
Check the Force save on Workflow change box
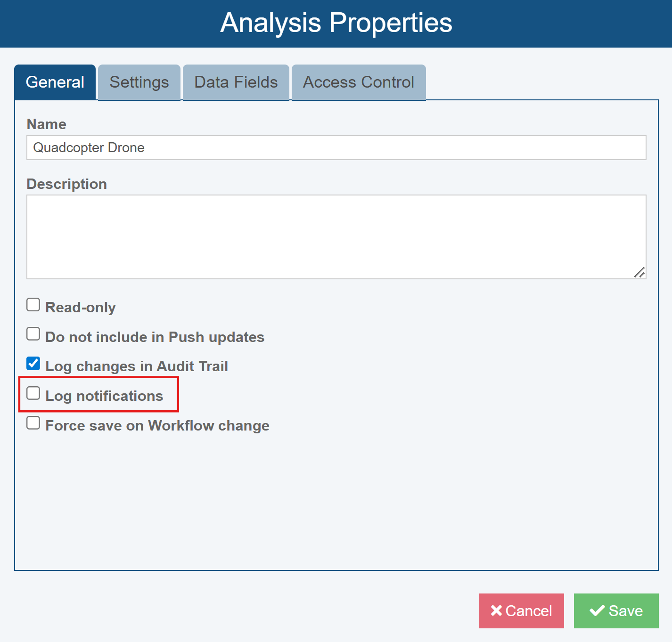click(x=33, y=423)
